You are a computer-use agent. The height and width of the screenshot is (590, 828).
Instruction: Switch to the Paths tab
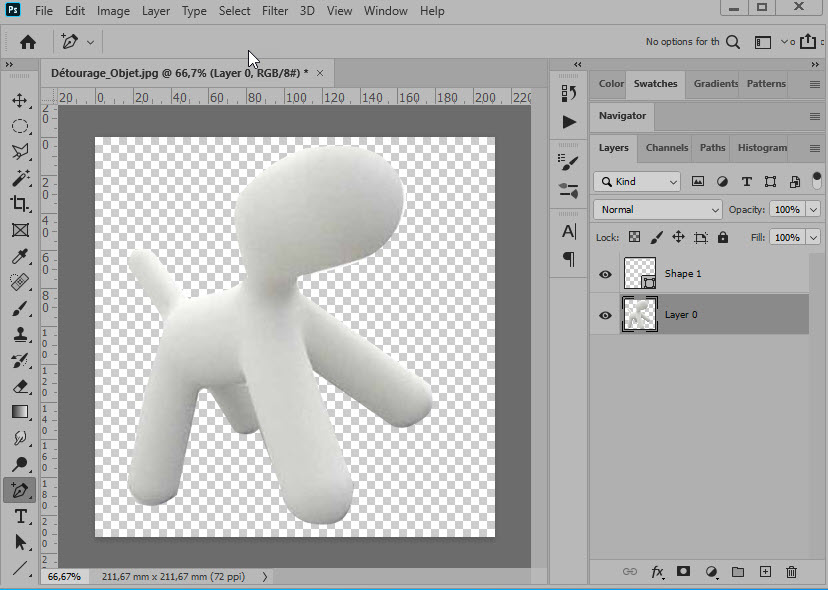click(x=712, y=148)
